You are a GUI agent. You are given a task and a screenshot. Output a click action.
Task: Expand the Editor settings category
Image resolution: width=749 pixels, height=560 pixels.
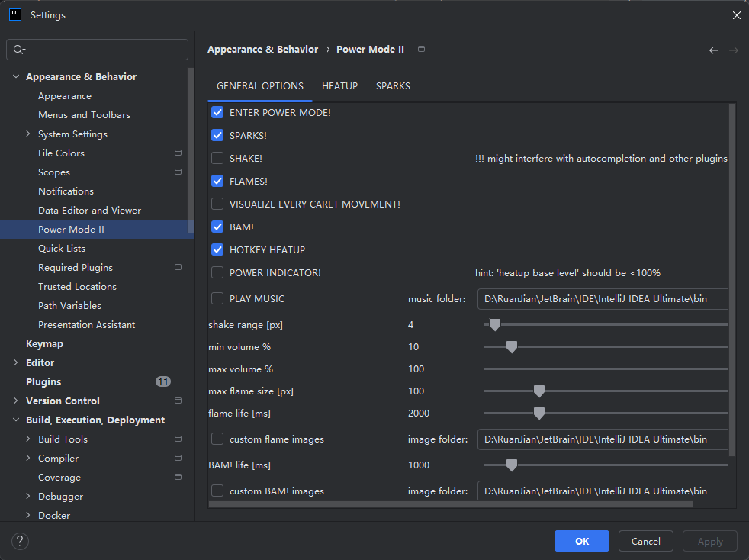click(x=16, y=363)
